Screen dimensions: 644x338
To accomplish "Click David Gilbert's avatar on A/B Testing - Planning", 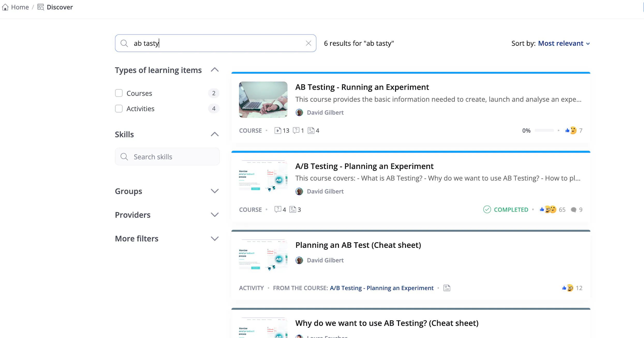I will 299,191.
